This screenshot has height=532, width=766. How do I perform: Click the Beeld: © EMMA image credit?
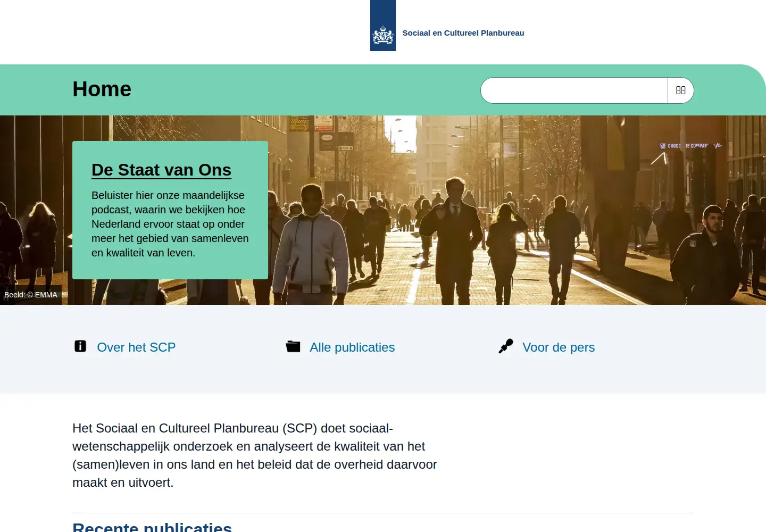pos(31,295)
